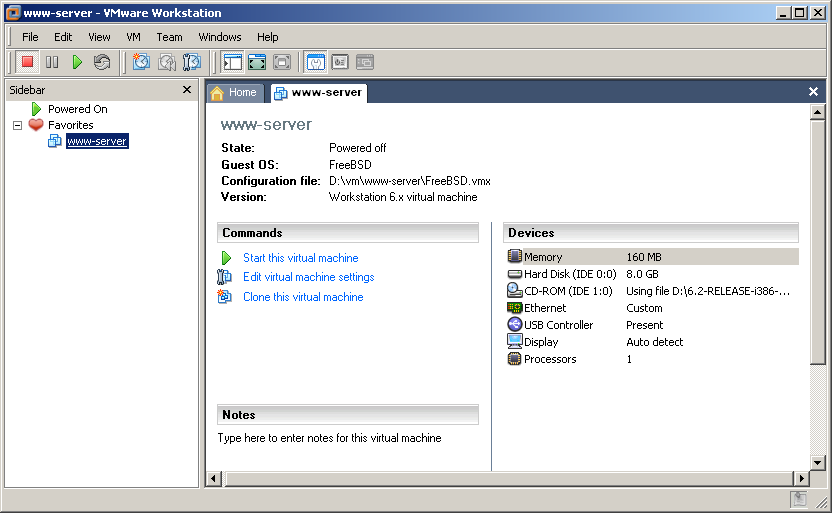Screen dimensions: 832x513
Task: Click the Take Snapshot toolbar icon
Action: 141,62
